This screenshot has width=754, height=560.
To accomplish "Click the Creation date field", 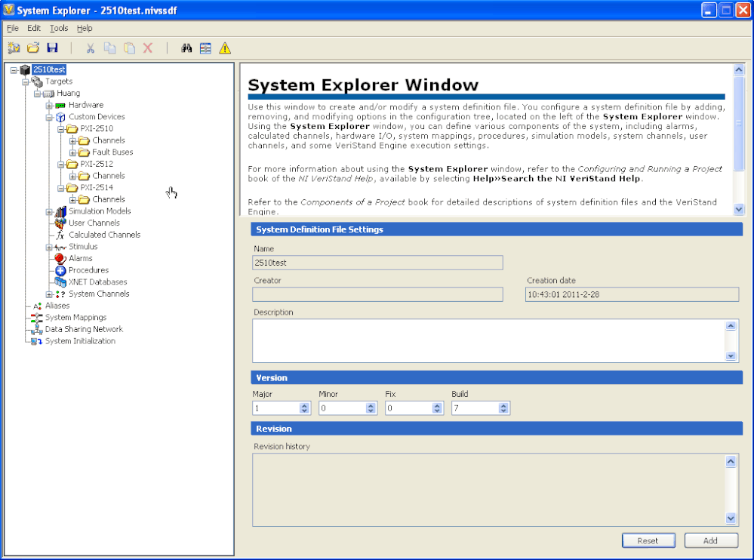I will [632, 294].
